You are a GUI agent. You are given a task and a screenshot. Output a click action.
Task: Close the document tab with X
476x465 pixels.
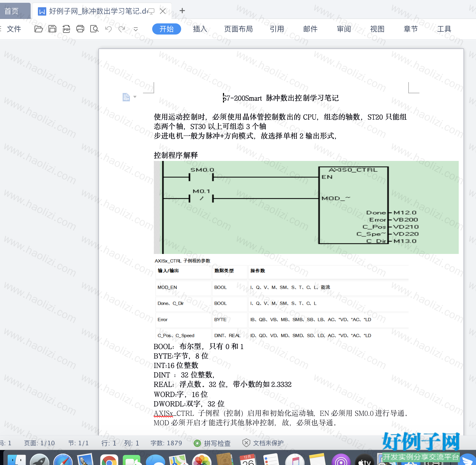[x=163, y=11]
